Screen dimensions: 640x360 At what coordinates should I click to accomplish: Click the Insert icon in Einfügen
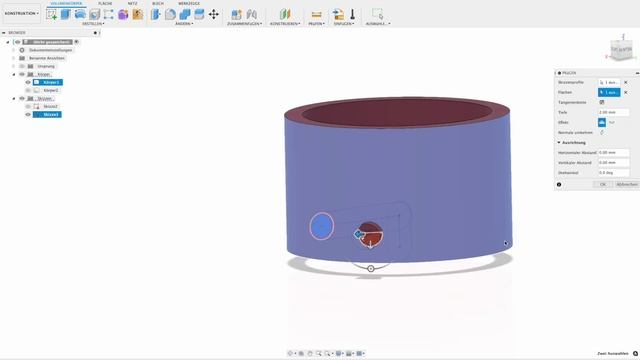tap(338, 14)
